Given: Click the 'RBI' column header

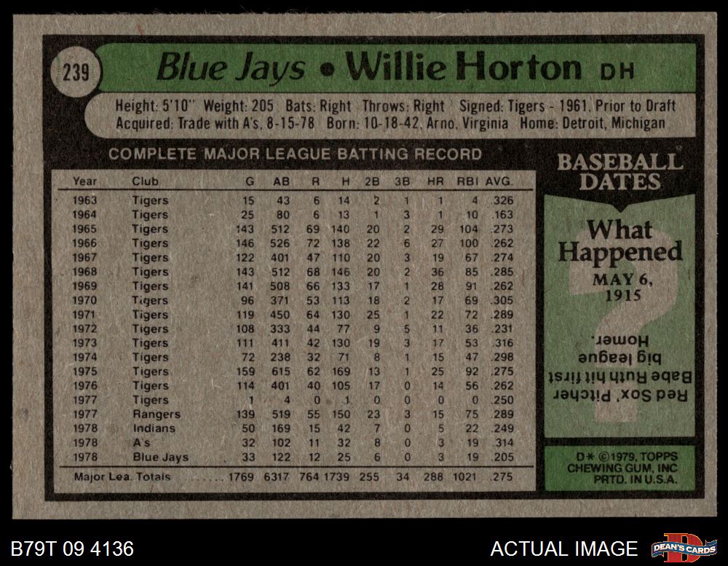Looking at the screenshot, I should [x=467, y=181].
